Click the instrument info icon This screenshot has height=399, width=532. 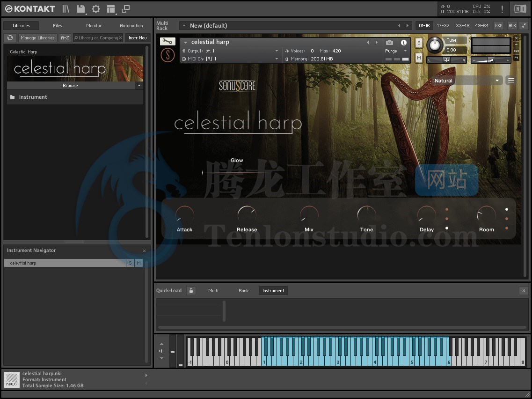(404, 43)
